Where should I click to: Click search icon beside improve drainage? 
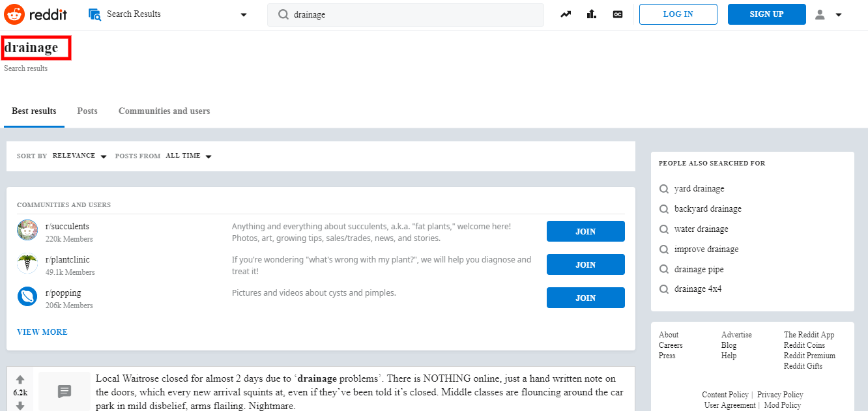tap(664, 249)
